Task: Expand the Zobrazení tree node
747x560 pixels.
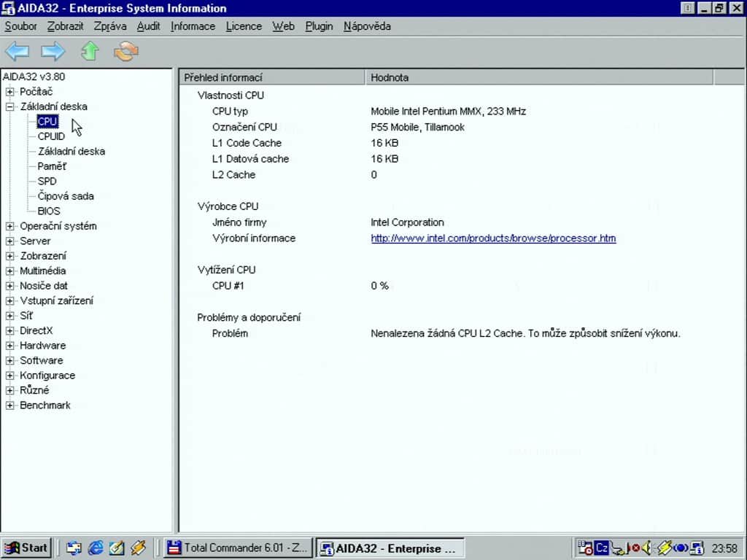Action: tap(9, 256)
